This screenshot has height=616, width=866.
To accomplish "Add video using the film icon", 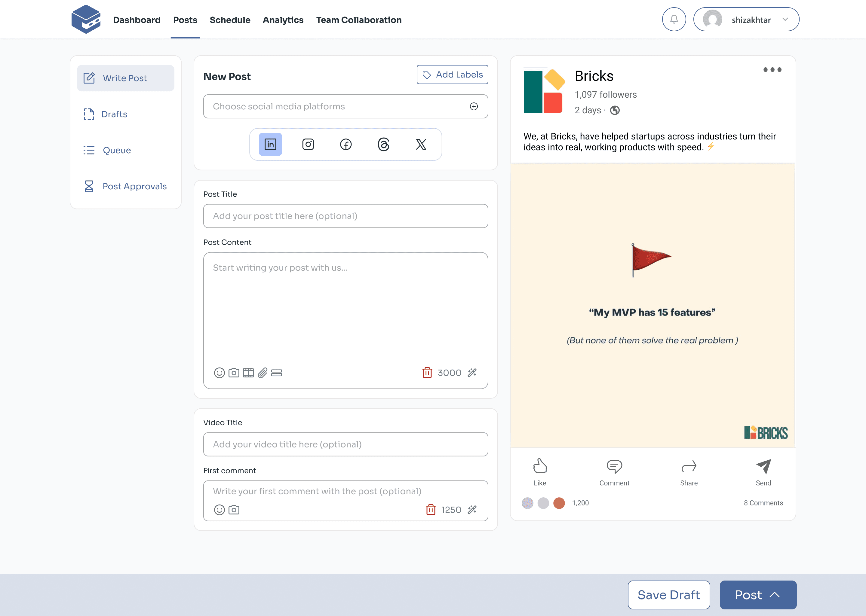I will pyautogui.click(x=248, y=373).
